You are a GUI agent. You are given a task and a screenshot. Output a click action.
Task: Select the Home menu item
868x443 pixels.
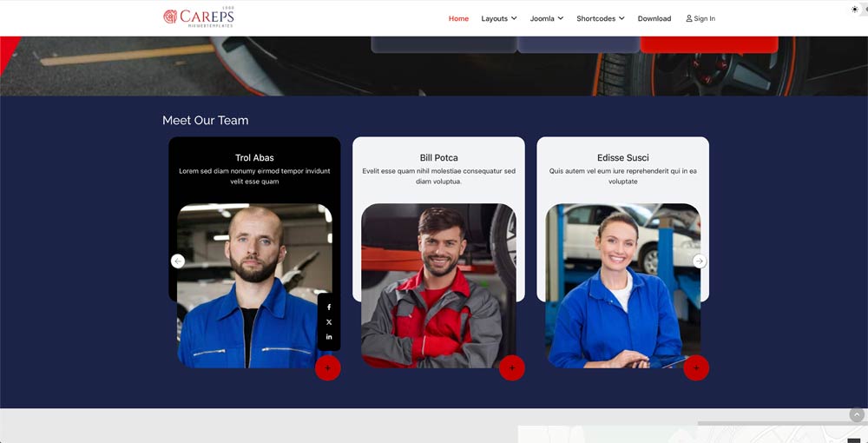tap(458, 18)
